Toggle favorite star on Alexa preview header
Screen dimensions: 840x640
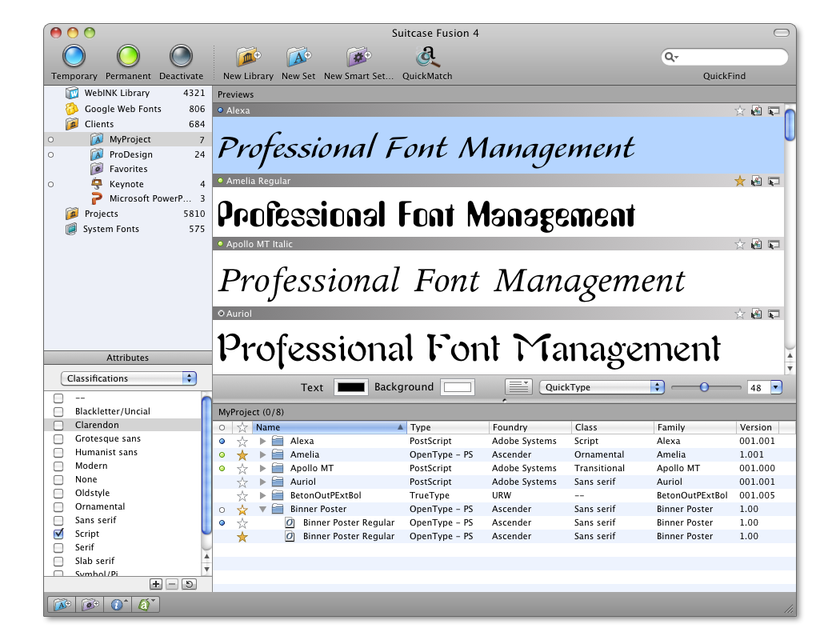(x=740, y=111)
